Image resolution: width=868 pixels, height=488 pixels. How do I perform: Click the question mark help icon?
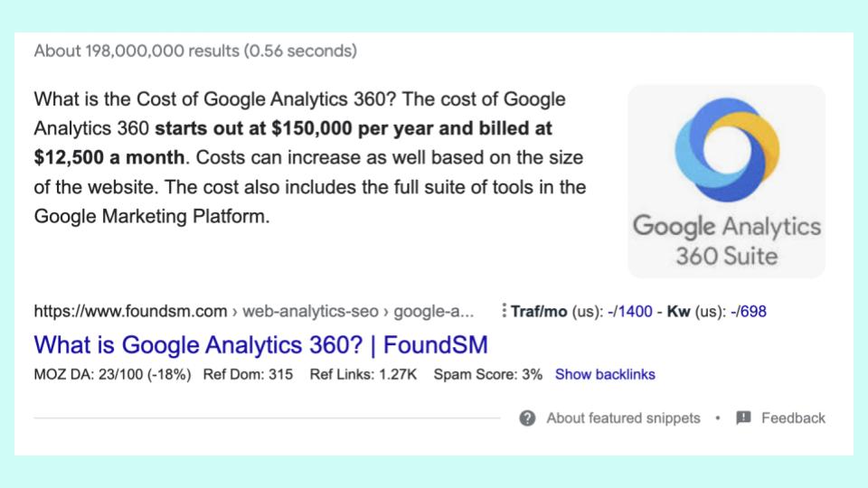tap(527, 418)
